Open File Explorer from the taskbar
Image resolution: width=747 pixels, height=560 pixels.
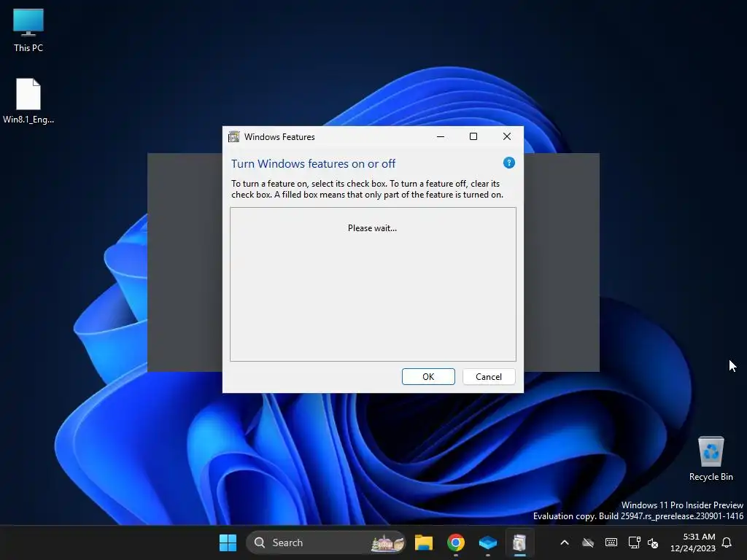(x=424, y=542)
